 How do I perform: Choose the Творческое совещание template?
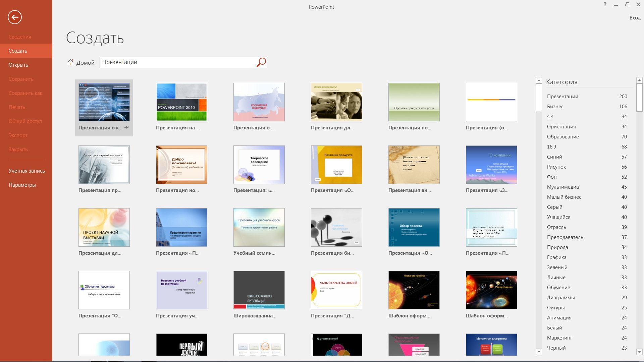259,165
